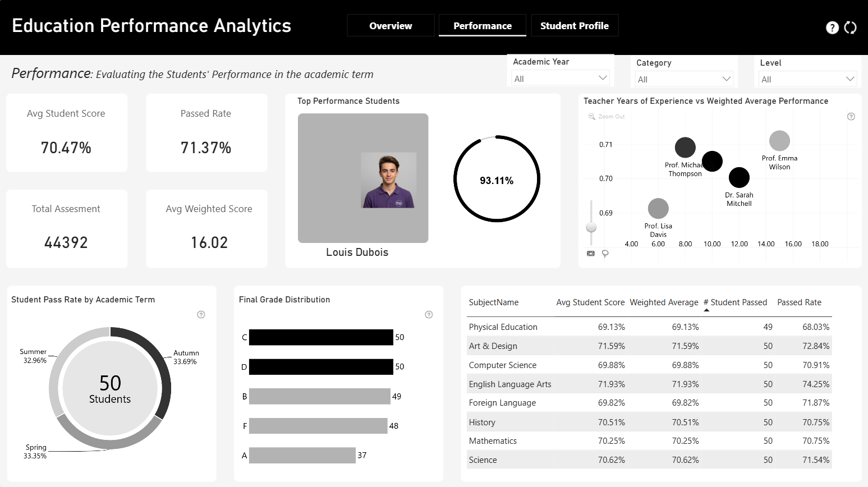Expand the Category filter dropdown
Viewport: 868px width, 487px height.
pyautogui.click(x=684, y=79)
